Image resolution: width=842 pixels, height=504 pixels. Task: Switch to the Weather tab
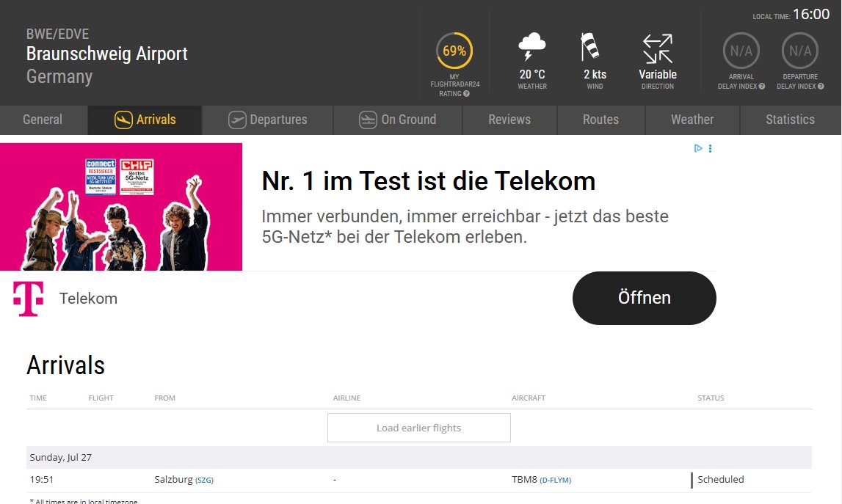pos(692,120)
